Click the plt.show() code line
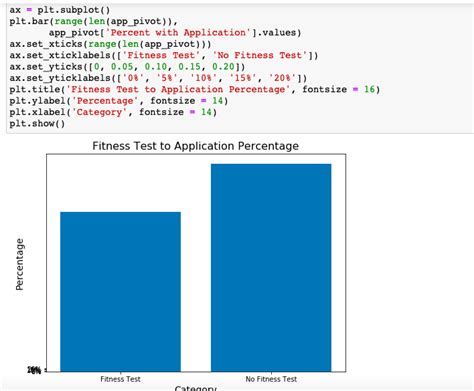 pyautogui.click(x=37, y=123)
